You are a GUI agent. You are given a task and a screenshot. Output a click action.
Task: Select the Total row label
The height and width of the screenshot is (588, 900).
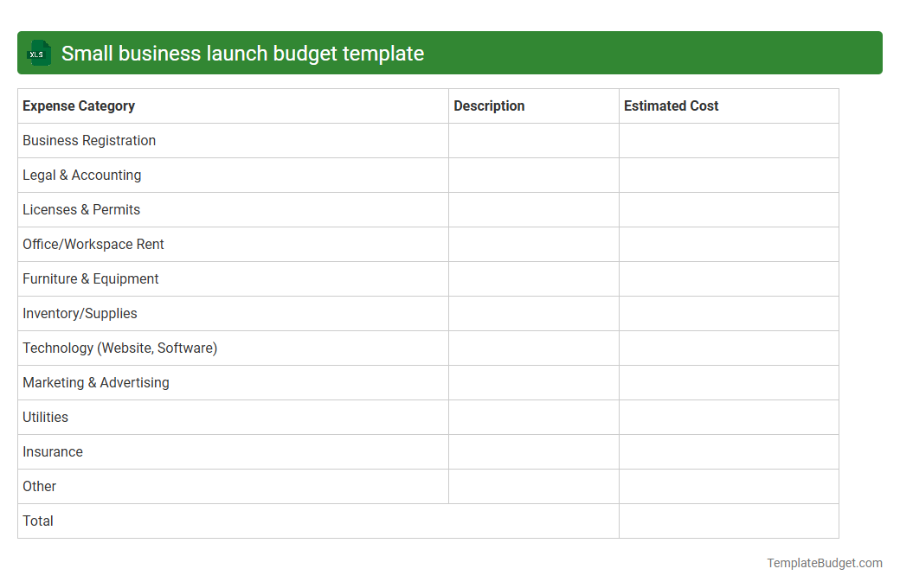pyautogui.click(x=37, y=521)
